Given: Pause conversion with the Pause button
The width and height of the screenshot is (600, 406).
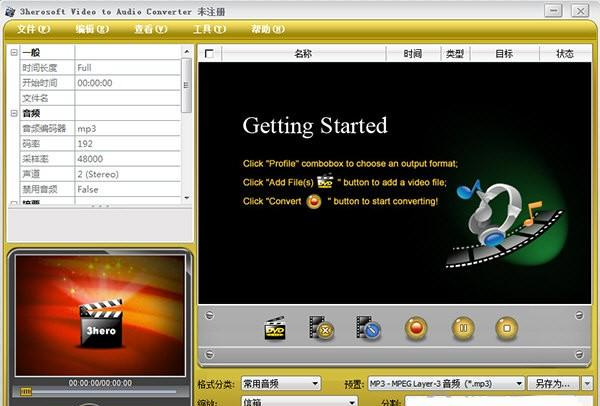Looking at the screenshot, I should pyautogui.click(x=463, y=328).
